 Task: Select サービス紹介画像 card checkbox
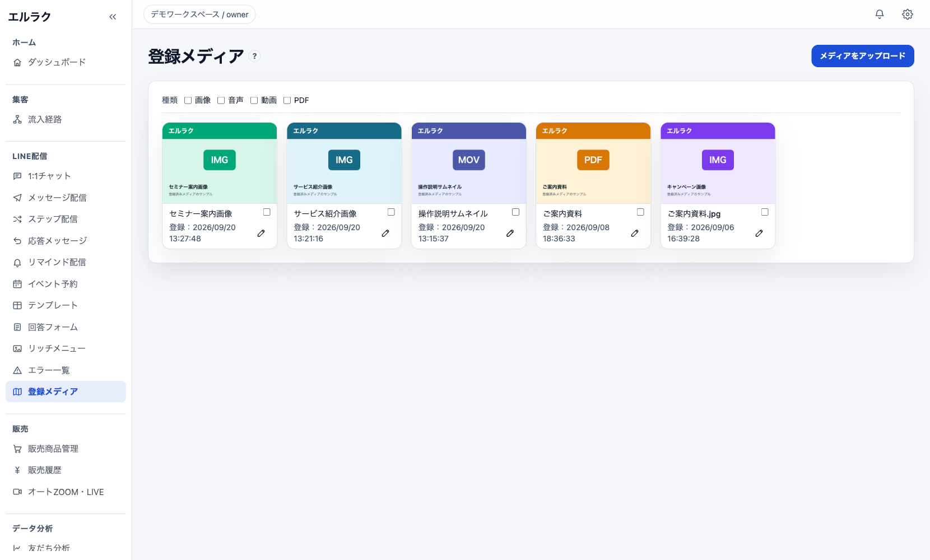click(x=391, y=212)
